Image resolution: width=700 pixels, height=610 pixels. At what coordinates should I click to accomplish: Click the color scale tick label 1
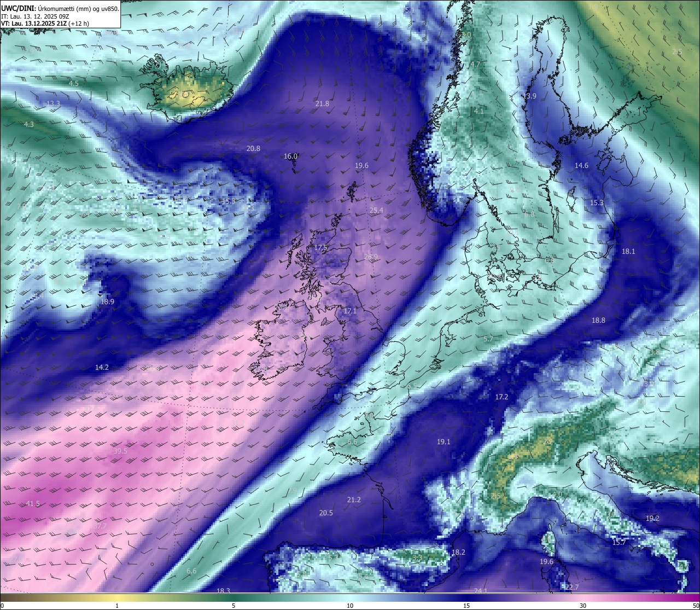(117, 606)
